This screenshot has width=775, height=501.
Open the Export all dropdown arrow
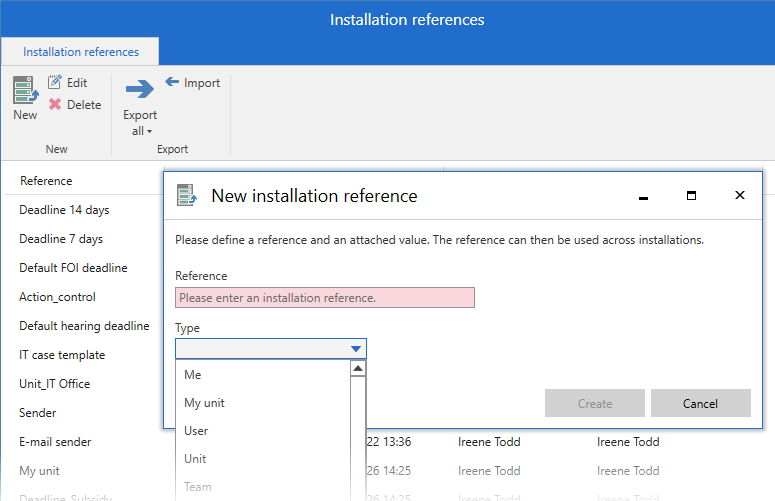[149, 131]
